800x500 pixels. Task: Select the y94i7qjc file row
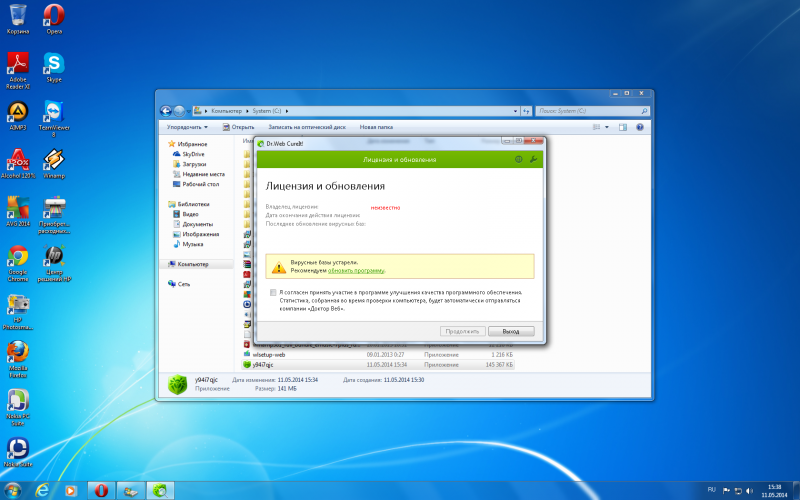[x=378, y=365]
